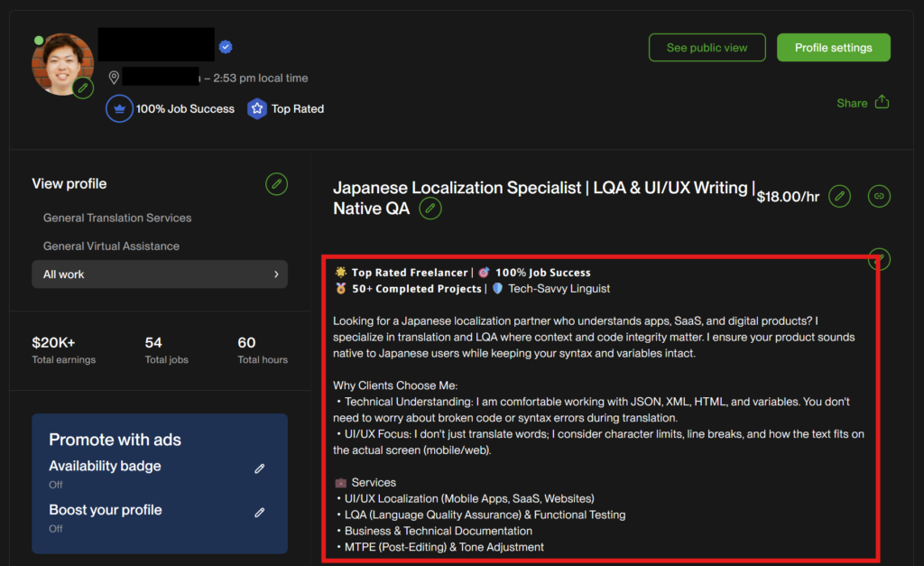Open Profile settings
924x566 pixels.
(833, 48)
